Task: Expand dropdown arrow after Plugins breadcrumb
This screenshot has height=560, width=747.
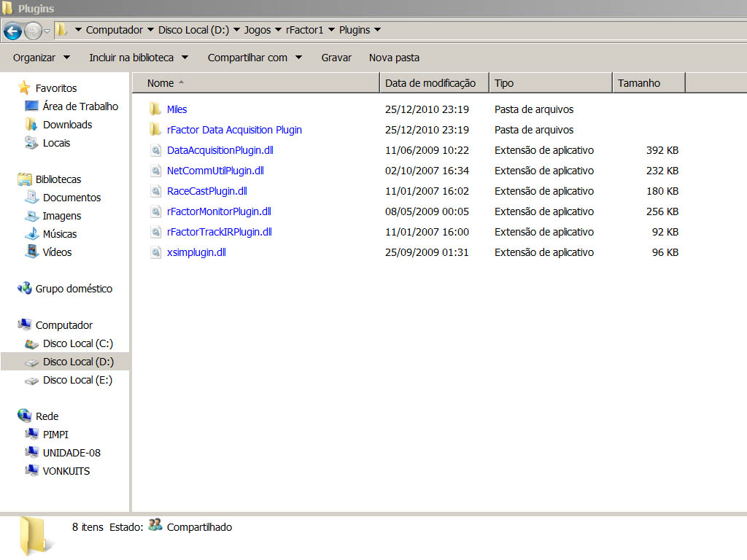Action: [377, 30]
